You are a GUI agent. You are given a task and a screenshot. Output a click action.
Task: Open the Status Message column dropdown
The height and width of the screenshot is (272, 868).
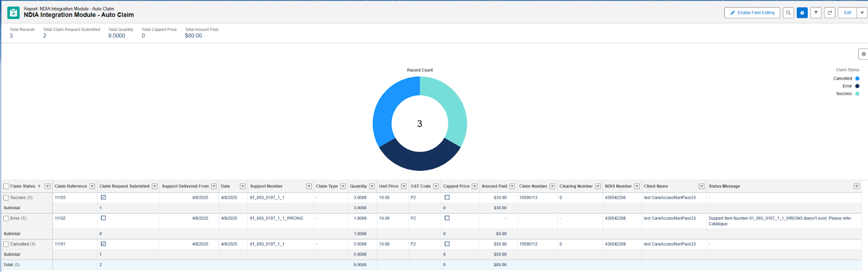(857, 186)
